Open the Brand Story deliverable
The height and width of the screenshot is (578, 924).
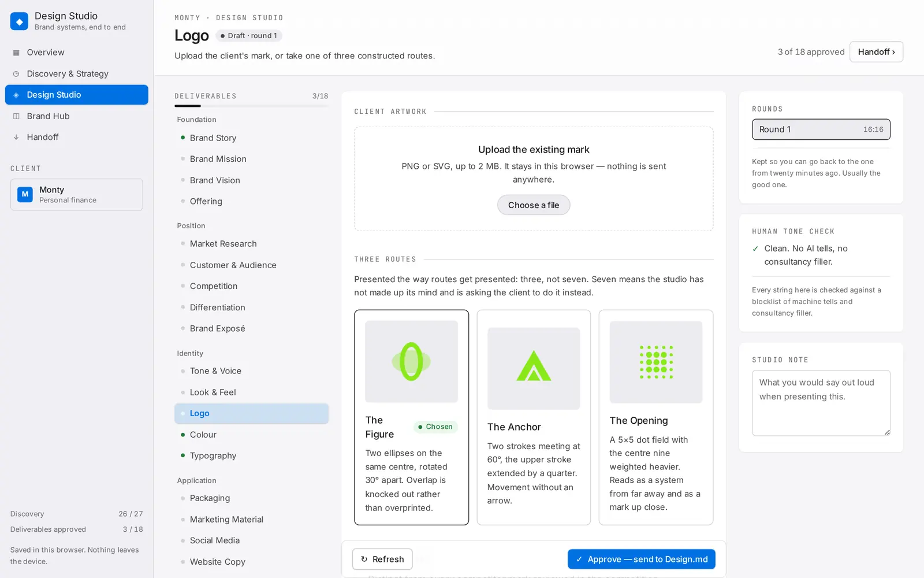click(252, 138)
